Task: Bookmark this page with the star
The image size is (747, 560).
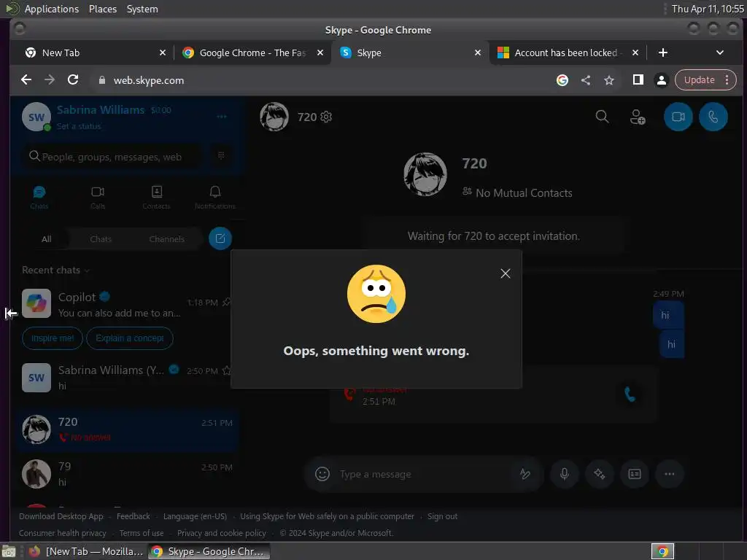Action: pos(609,80)
